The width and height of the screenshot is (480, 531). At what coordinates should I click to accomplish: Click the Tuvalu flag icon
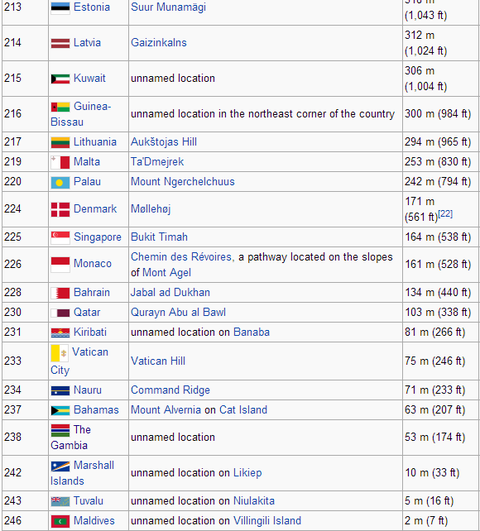point(60,501)
